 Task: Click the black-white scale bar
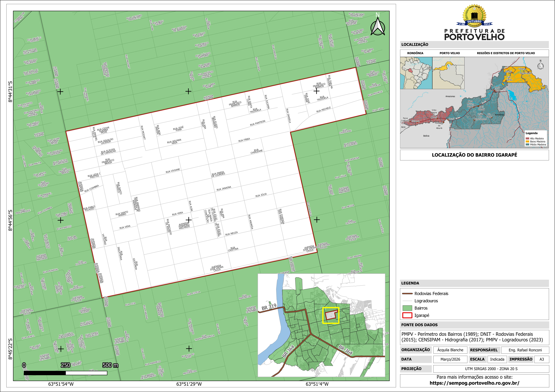(65, 373)
